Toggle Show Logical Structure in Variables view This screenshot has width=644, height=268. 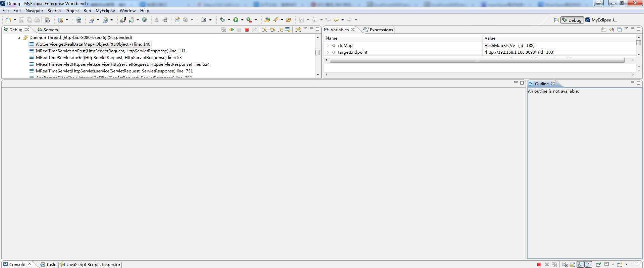click(x=611, y=30)
